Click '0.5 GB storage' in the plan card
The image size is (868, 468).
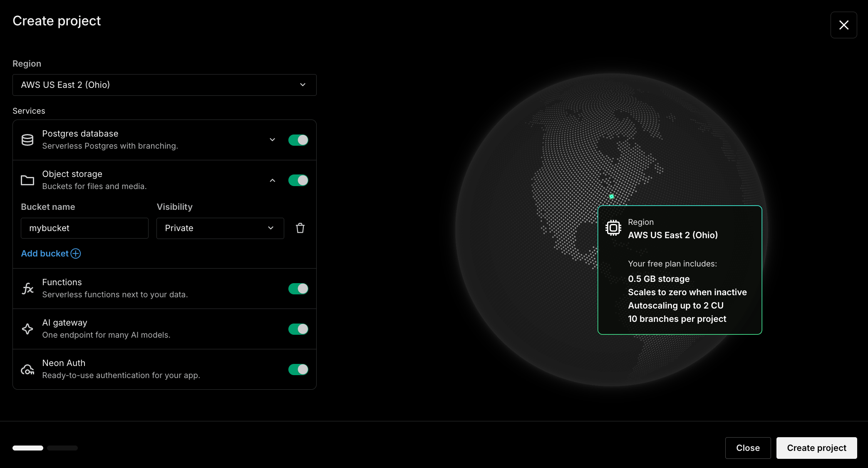click(x=659, y=279)
